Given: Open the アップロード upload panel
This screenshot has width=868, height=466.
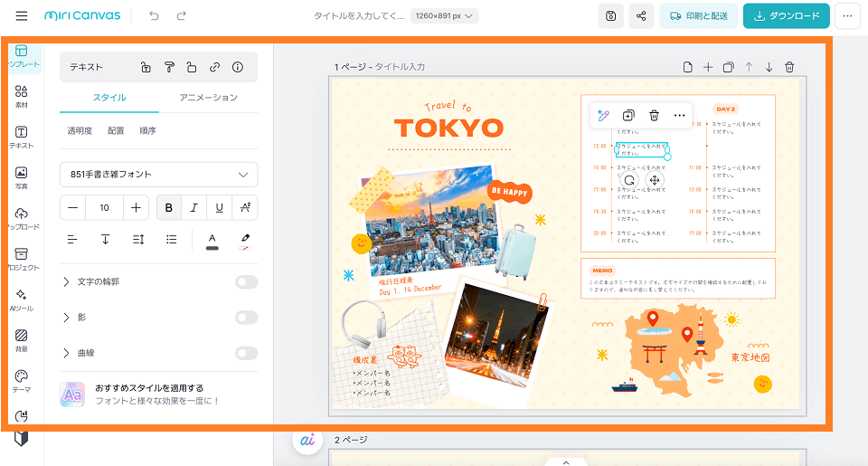Looking at the screenshot, I should click(22, 218).
